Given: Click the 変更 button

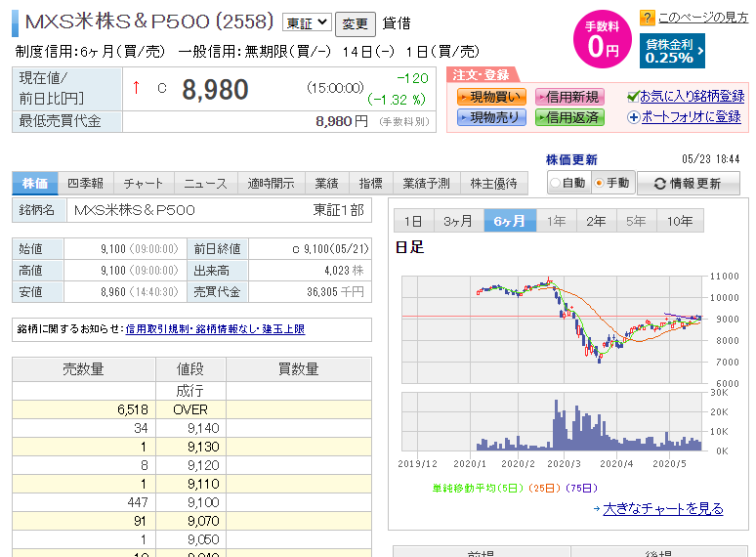Looking at the screenshot, I should (x=355, y=23).
